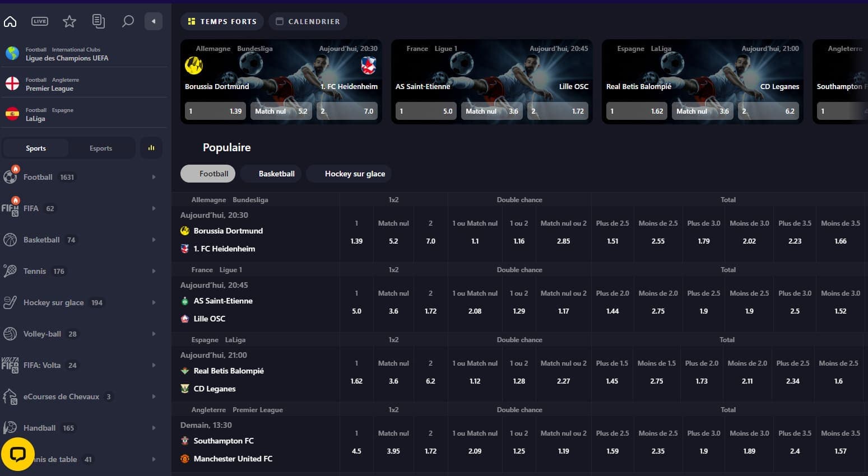The height and width of the screenshot is (476, 868).
Task: Bet on Real Betis 1.62 in featured card
Action: (x=637, y=111)
